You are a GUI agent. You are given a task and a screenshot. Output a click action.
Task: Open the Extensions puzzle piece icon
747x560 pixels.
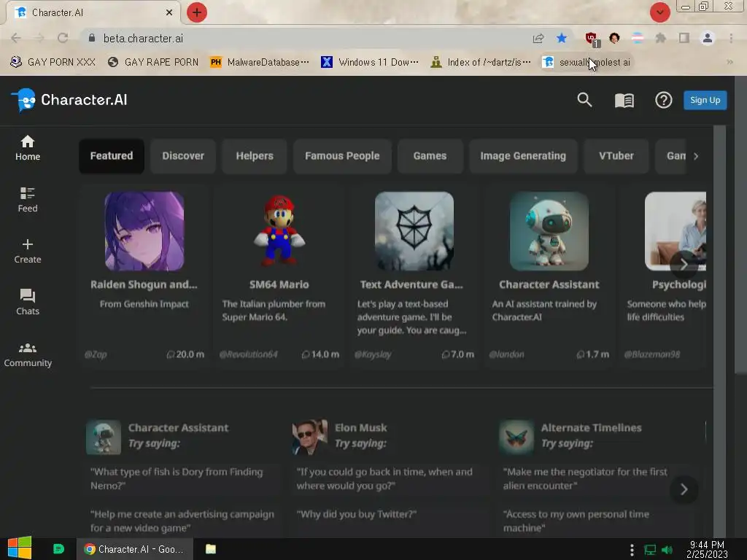pyautogui.click(x=661, y=38)
